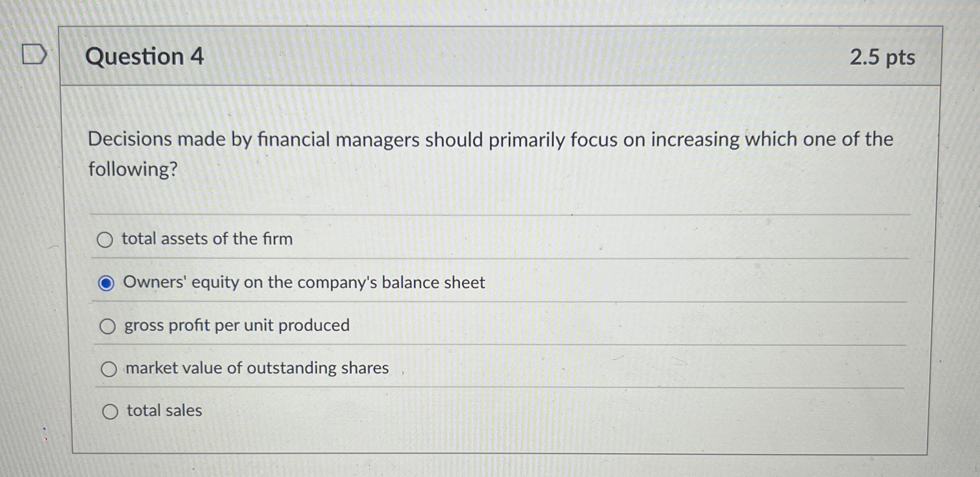Select the 'total assets of the firm' radio button
Viewport: 980px width, 477px height.
[x=106, y=239]
